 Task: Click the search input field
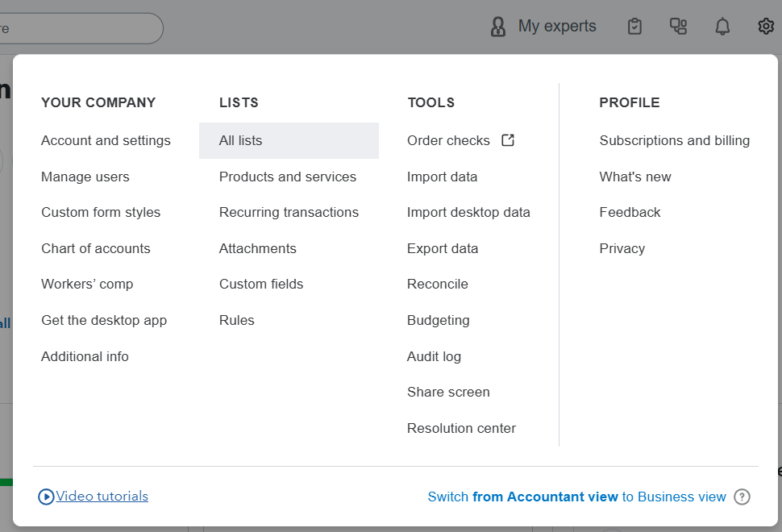[81, 28]
